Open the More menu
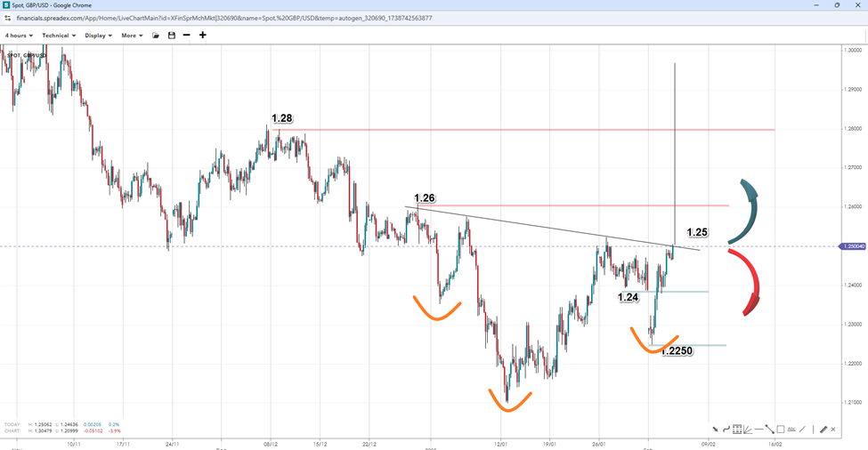Viewport: 868px width, 450px height. tap(133, 36)
